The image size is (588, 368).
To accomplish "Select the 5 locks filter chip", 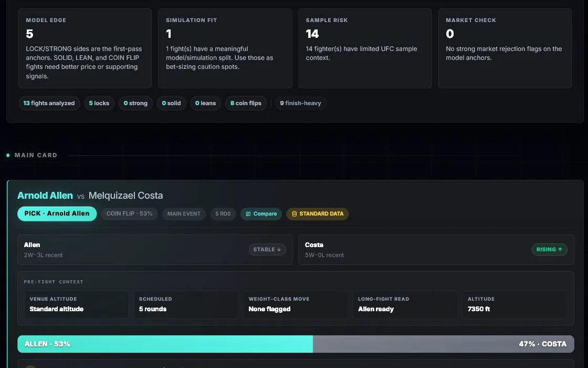I will [99, 103].
